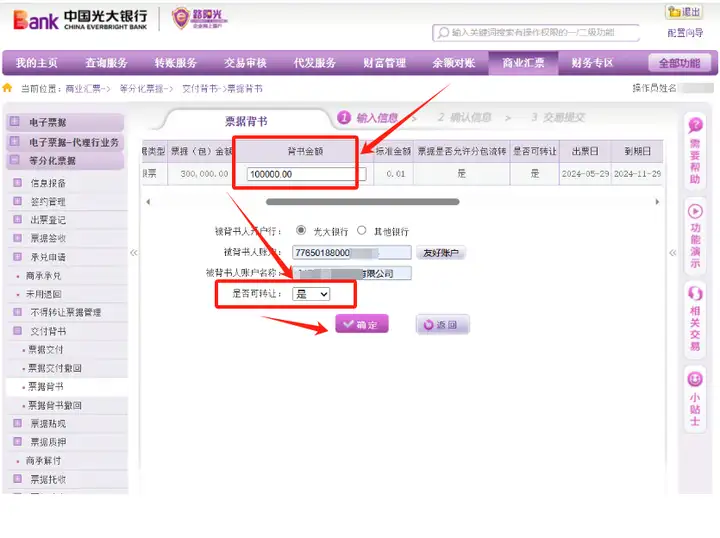Click the 2024-11-29 due date cell
Image resolution: width=720 pixels, height=538 pixels.
(x=637, y=174)
